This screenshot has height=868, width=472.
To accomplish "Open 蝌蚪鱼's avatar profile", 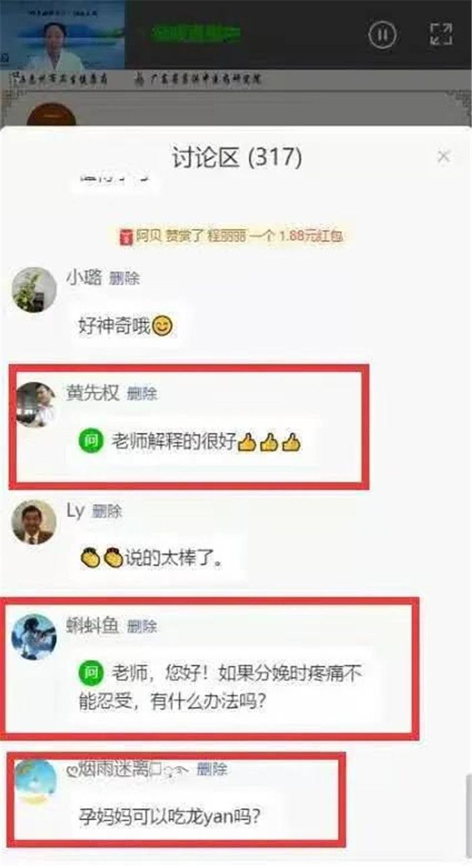I will (34, 637).
